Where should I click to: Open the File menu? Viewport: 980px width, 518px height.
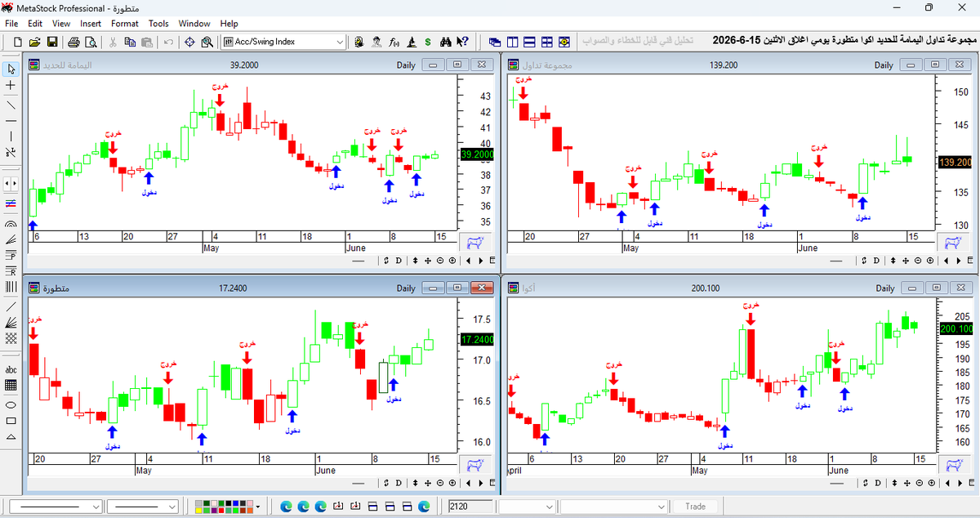11,24
